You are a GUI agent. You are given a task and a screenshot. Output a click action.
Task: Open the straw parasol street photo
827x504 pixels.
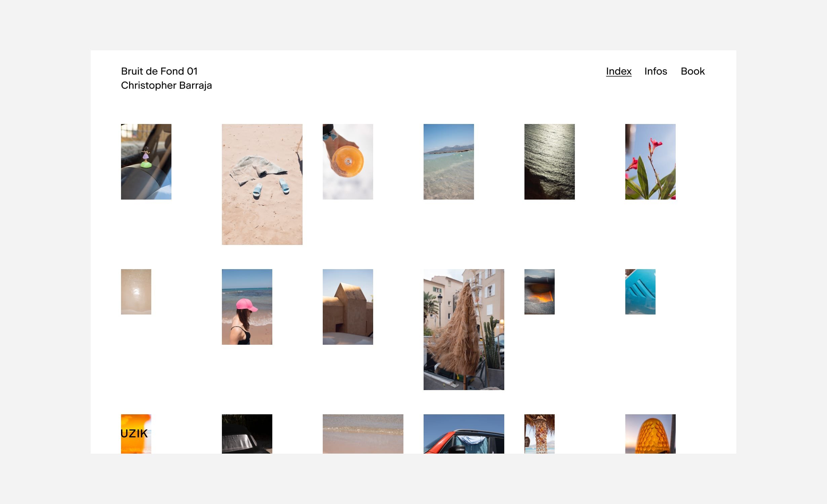464,330
